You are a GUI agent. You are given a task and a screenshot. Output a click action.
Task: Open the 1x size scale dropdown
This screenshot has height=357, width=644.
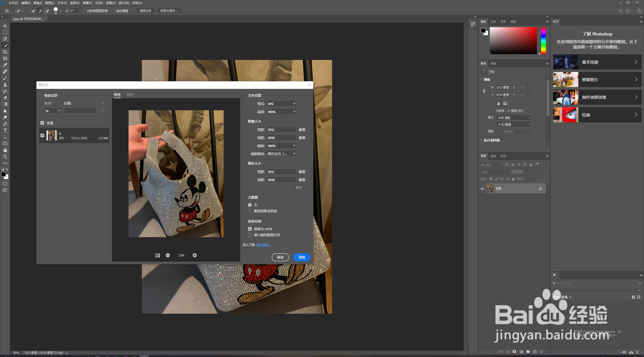click(53, 111)
